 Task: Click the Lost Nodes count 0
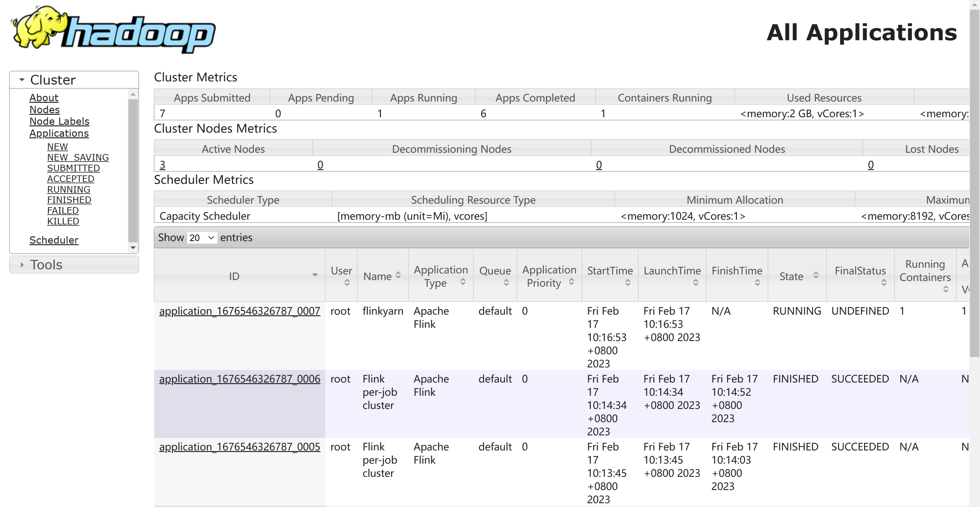click(x=871, y=165)
